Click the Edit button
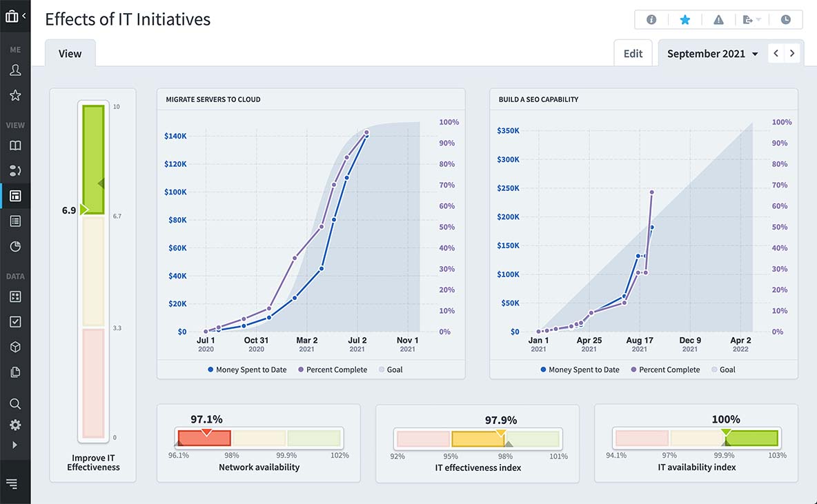This screenshot has width=817, height=504. pos(633,52)
